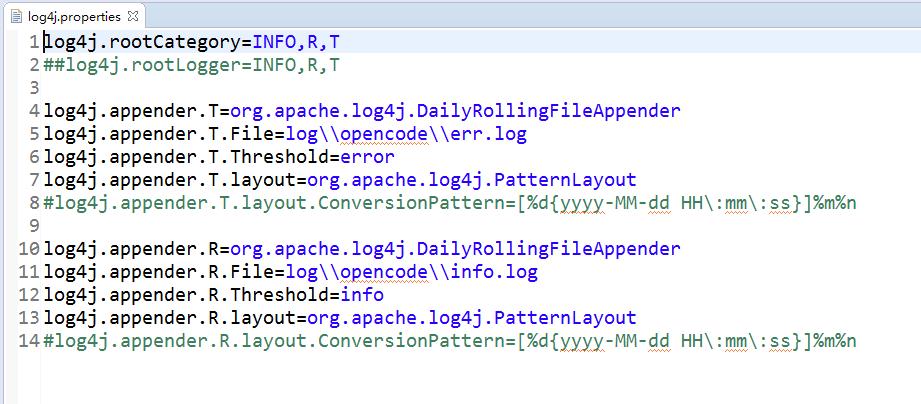Viewport: 921px width, 404px height.
Task: Click commented T.layout.ConversionPattern line 8
Action: pos(450,204)
